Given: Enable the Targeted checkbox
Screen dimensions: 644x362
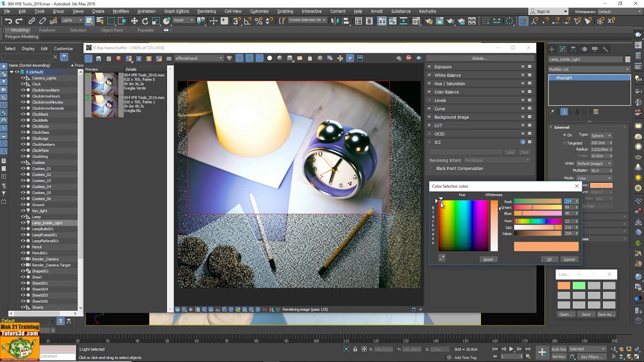Looking at the screenshot, I should point(565,143).
